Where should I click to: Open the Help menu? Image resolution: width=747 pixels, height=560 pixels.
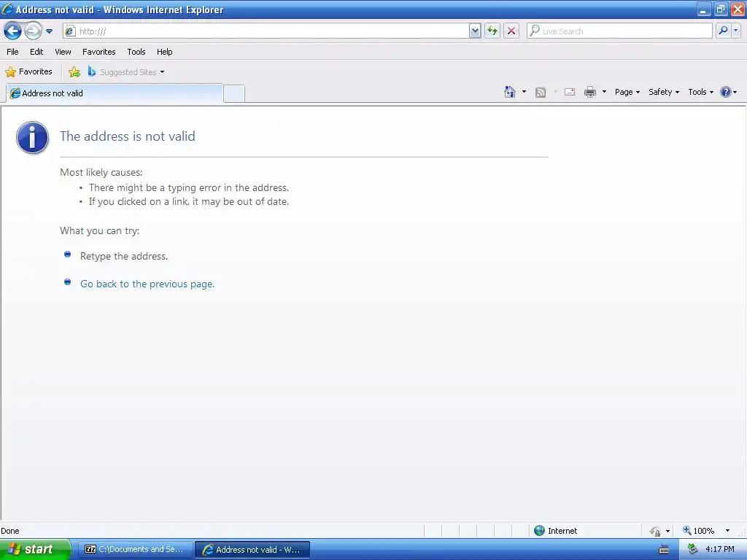(x=164, y=52)
